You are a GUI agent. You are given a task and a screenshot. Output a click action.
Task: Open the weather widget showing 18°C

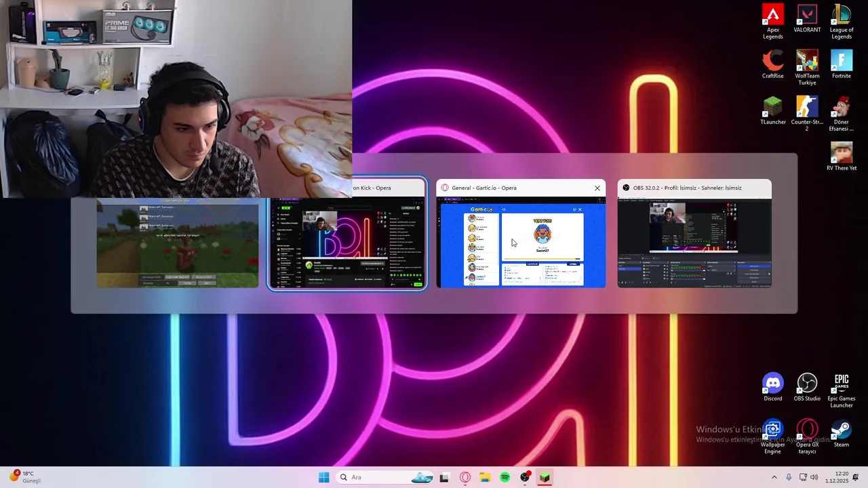click(25, 476)
